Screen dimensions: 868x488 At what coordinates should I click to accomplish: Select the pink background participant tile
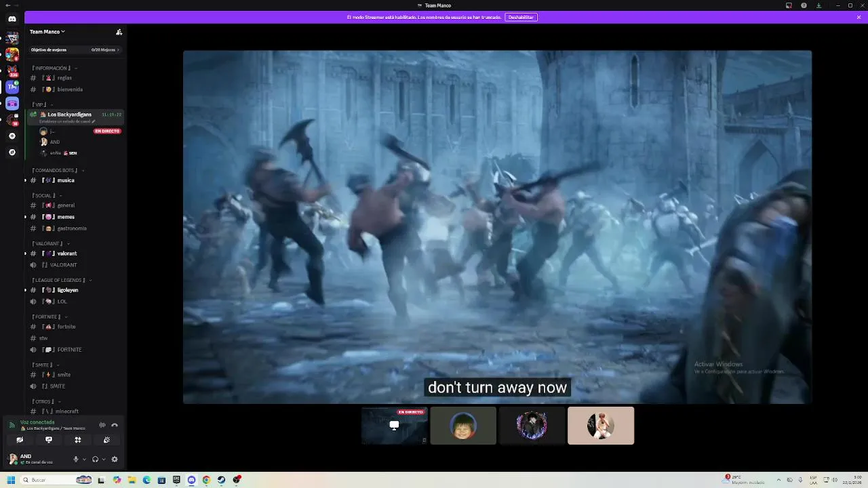[x=601, y=426]
